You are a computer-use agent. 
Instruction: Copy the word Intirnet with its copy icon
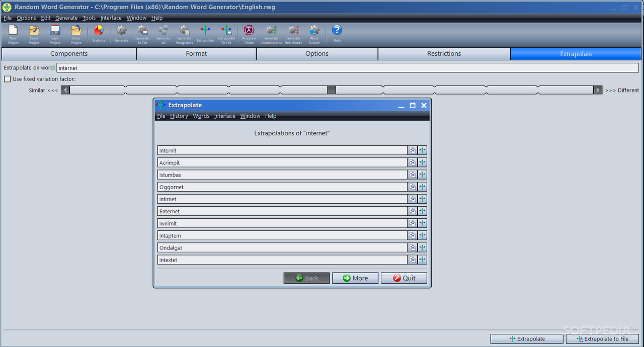coord(413,199)
